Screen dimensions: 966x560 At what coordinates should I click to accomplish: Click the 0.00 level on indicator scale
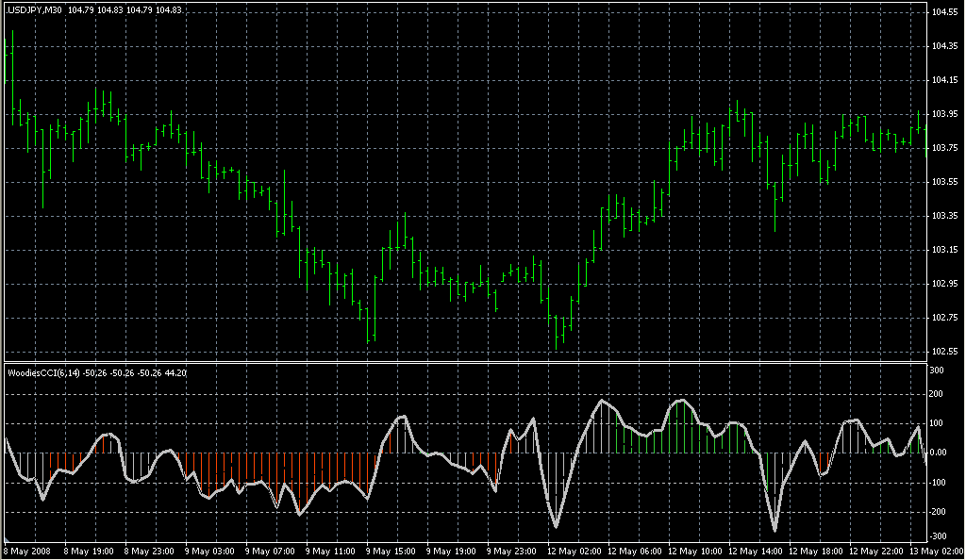point(940,453)
